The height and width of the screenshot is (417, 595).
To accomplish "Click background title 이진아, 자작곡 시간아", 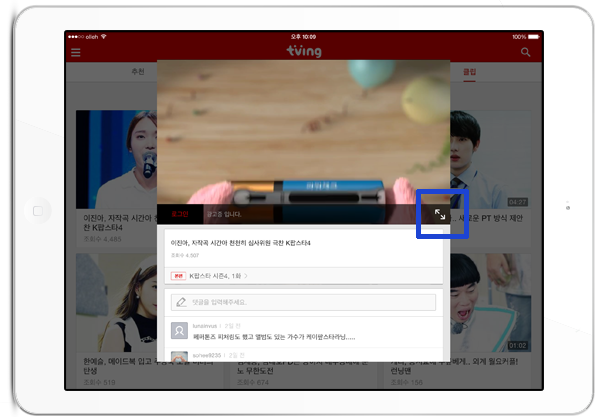I will point(120,223).
